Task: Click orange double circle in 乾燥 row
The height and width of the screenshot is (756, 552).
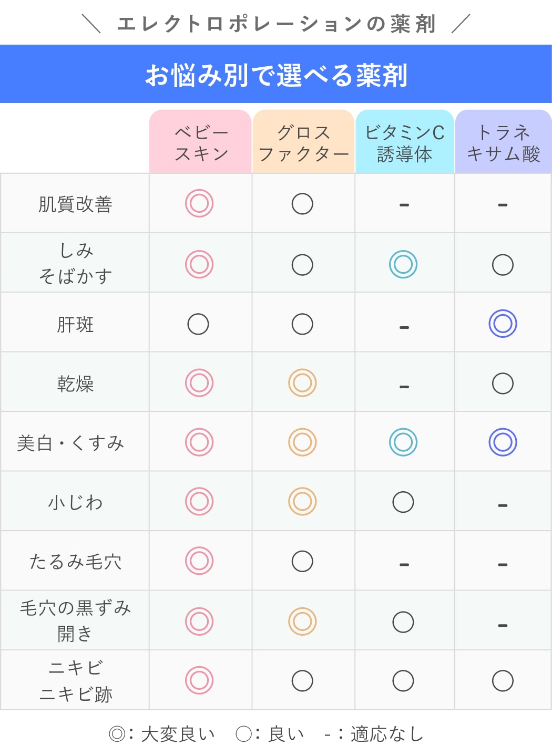Action: (302, 383)
